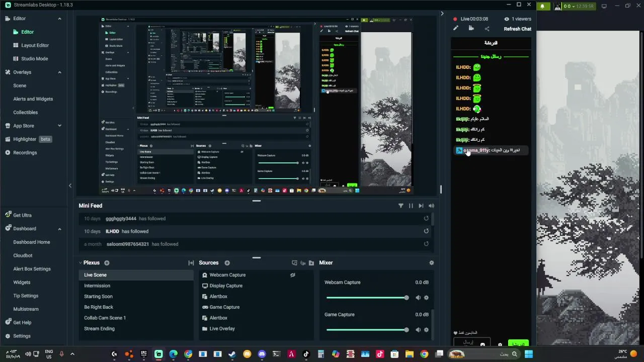
Task: Replay the saloom0987654321 follow alert
Action: pos(426,244)
